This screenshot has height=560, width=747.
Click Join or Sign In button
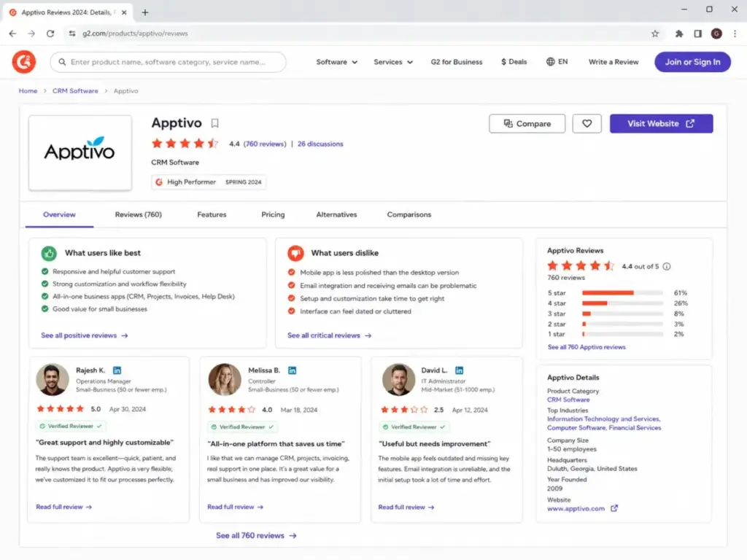(692, 62)
